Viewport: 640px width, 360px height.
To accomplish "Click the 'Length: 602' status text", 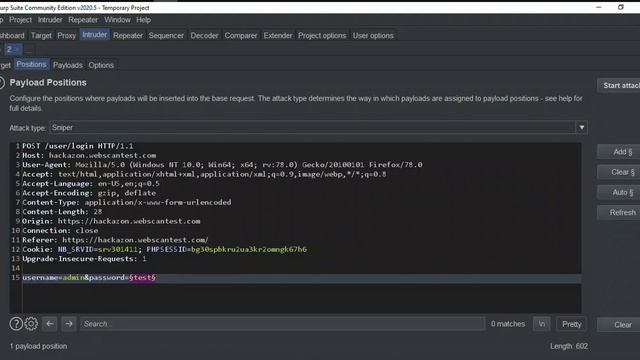I will coord(569,346).
